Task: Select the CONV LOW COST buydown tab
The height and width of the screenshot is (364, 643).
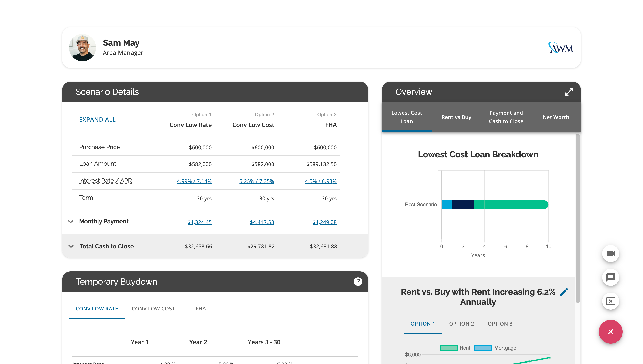Action: [x=153, y=309]
